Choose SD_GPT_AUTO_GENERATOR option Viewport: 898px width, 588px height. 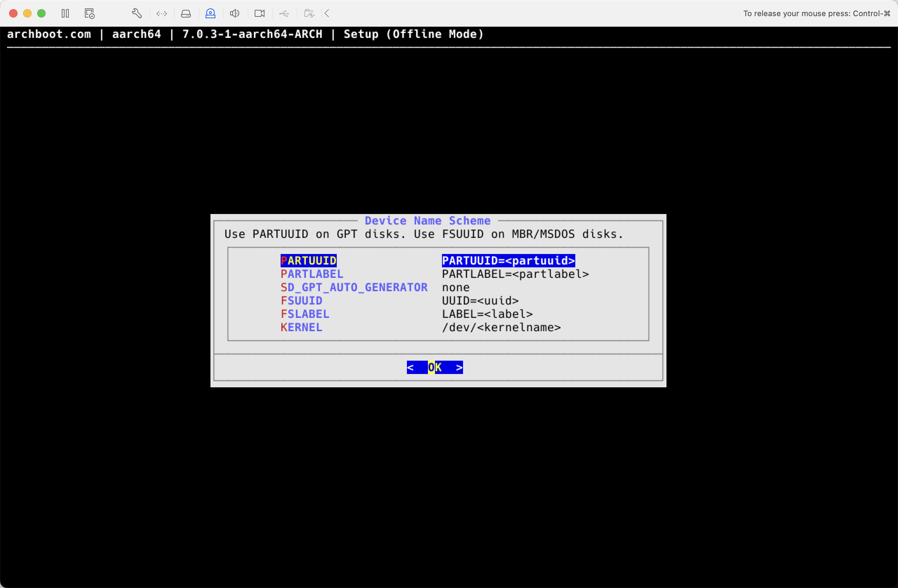(x=354, y=287)
